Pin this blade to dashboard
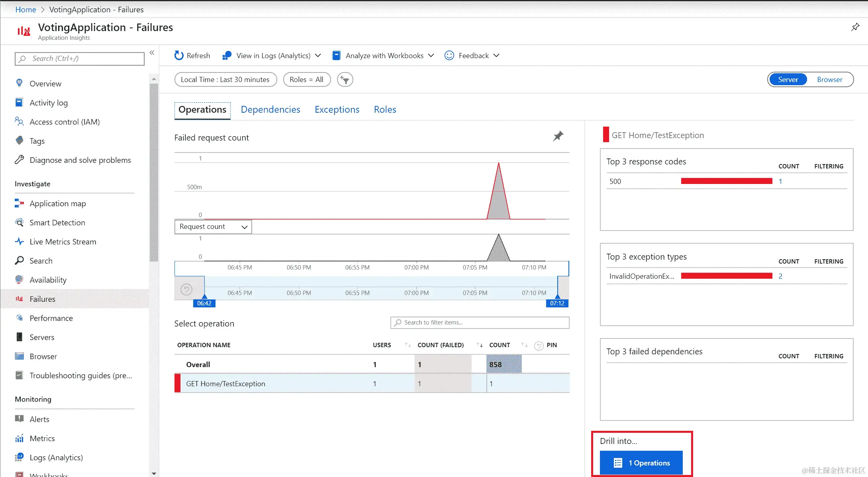The image size is (868, 477). [855, 27]
